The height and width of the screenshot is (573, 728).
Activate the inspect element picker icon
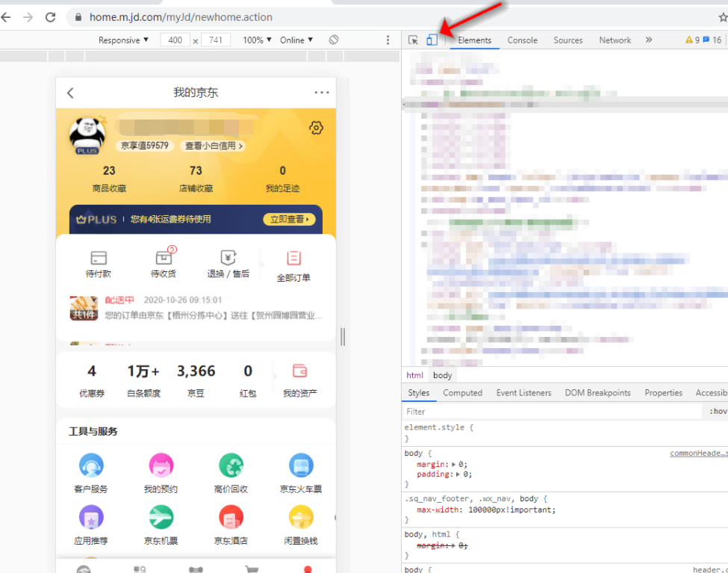tap(413, 40)
